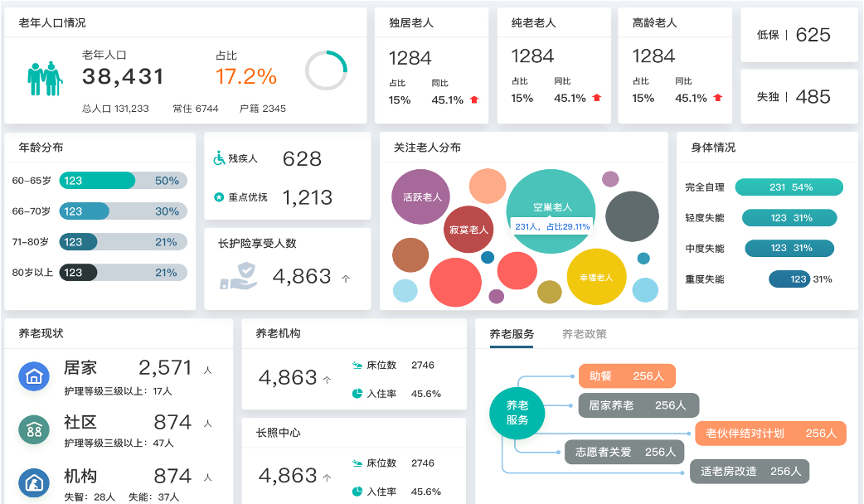This screenshot has height=504, width=864.
Task: Click the gray 适老房改造 tag
Action: [x=750, y=471]
